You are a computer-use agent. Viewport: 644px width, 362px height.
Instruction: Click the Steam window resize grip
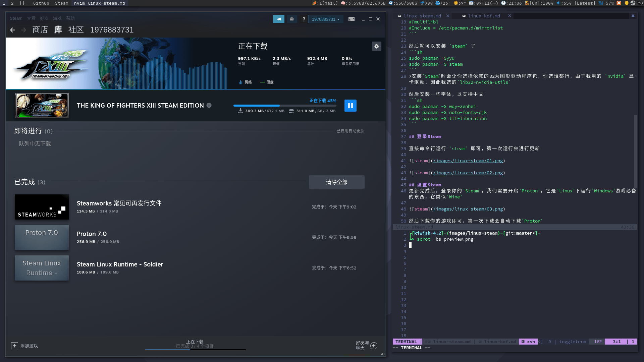pos(383,353)
